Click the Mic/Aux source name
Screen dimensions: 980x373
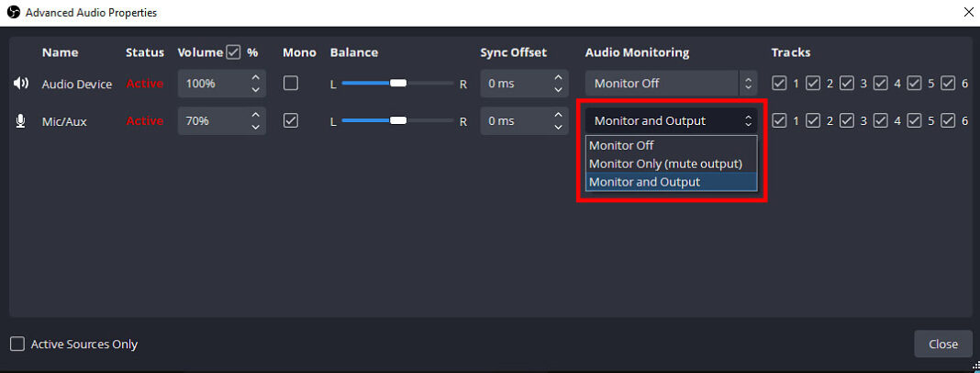[x=64, y=121]
